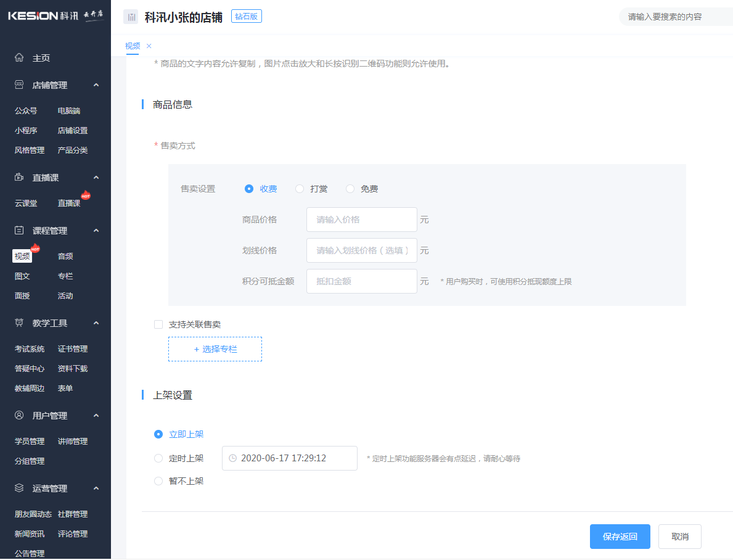The image size is (733, 560).
Task: Open 直播课 section via its camera icon
Action: click(18, 177)
